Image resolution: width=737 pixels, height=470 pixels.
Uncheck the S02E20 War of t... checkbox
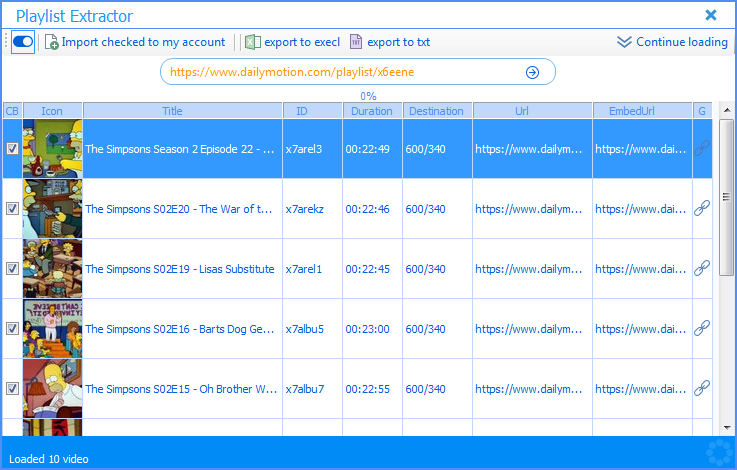(12, 209)
